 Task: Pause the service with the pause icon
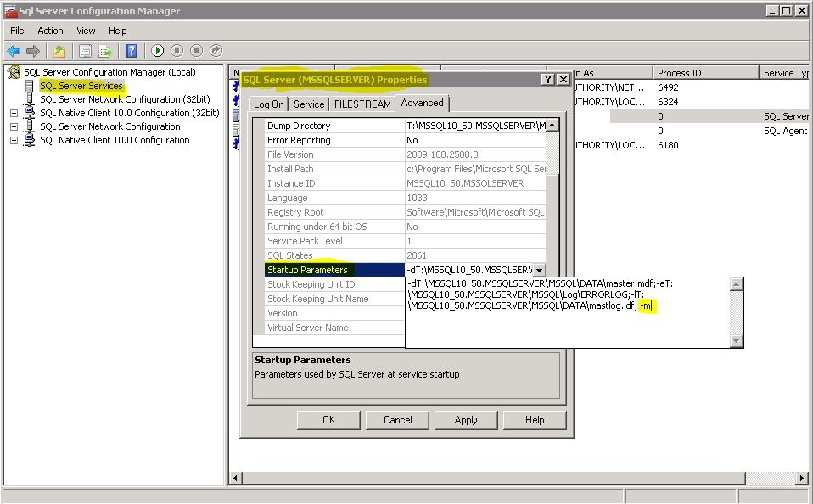177,51
